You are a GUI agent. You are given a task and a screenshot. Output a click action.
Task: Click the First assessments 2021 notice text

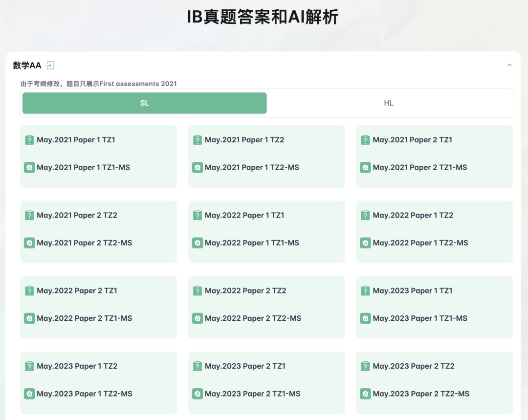[99, 84]
